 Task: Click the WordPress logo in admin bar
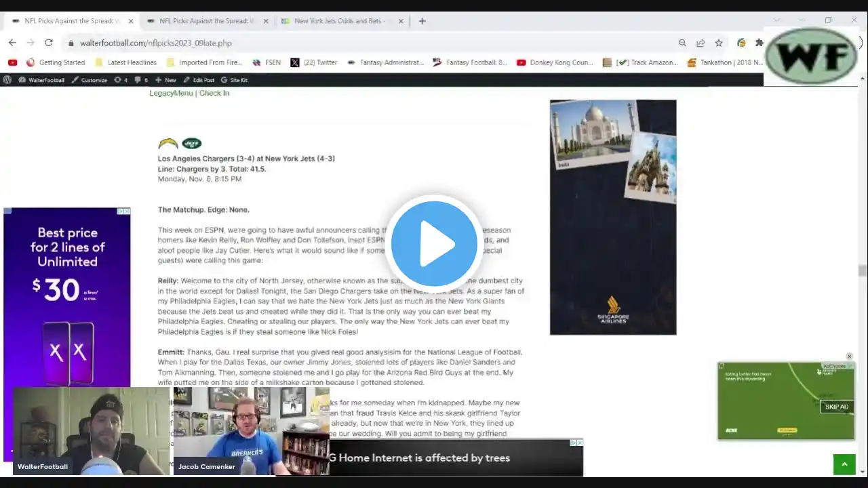coord(7,80)
